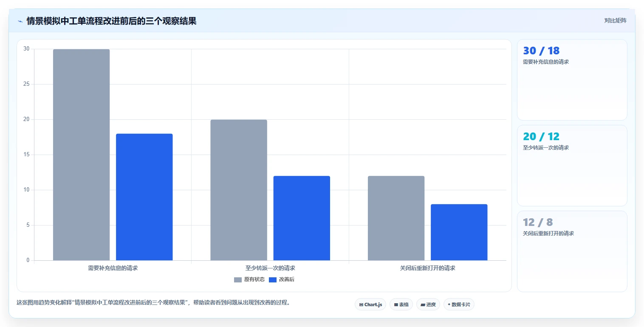The width and height of the screenshot is (644, 327).
Task: Click the Chart.js chip
Action: click(x=370, y=304)
